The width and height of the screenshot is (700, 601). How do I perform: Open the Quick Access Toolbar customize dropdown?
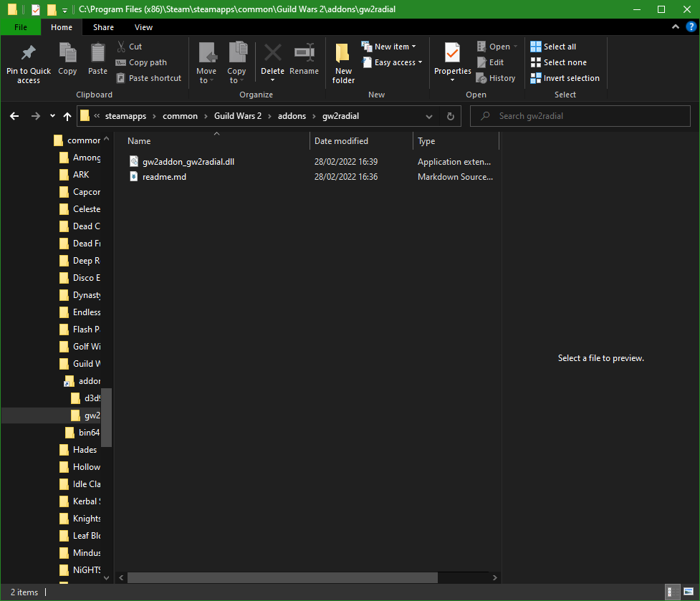tap(64, 9)
